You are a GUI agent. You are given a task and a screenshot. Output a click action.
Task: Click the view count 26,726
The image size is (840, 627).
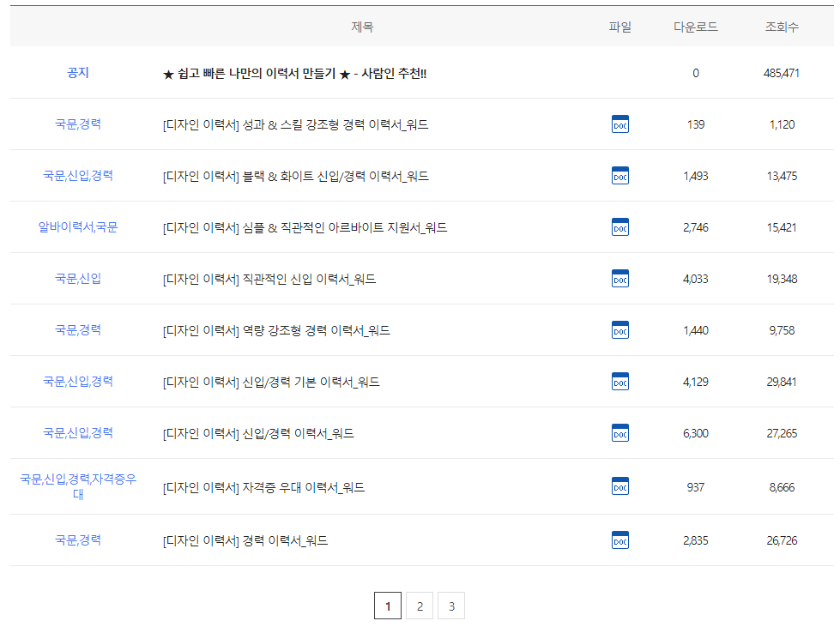(782, 540)
